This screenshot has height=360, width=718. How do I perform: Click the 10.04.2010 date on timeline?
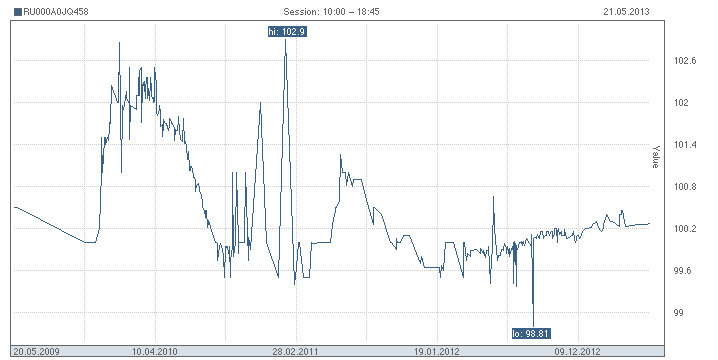click(155, 352)
